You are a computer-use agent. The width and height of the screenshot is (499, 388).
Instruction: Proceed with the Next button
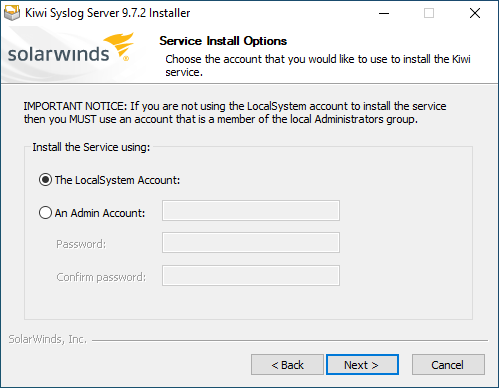coord(362,365)
